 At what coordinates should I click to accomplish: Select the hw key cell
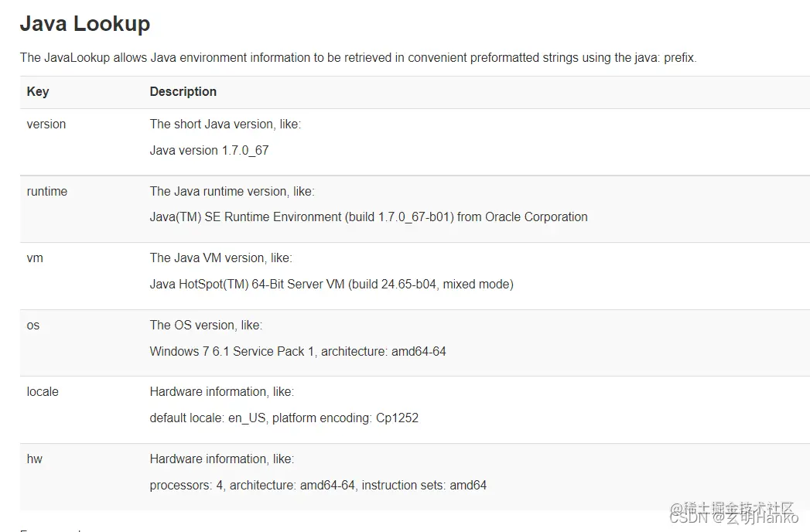pyautogui.click(x=34, y=459)
